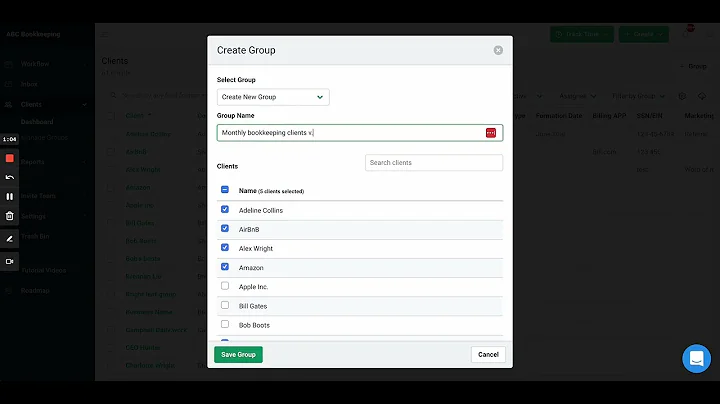
Task: Check the Apple Inc. client checkbox
Action: tap(225, 286)
